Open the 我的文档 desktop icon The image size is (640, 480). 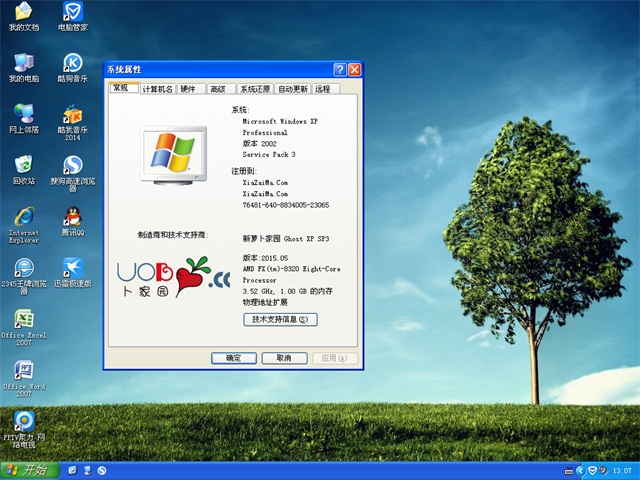(x=23, y=14)
